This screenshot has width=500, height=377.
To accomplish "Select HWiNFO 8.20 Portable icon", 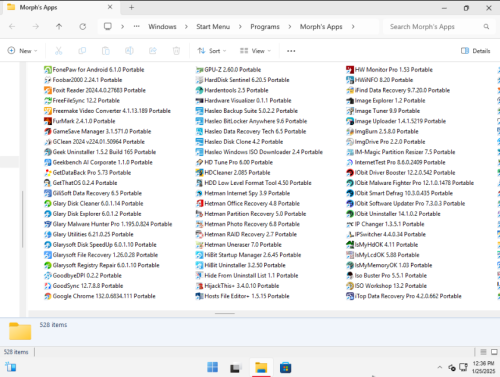I will click(x=350, y=80).
